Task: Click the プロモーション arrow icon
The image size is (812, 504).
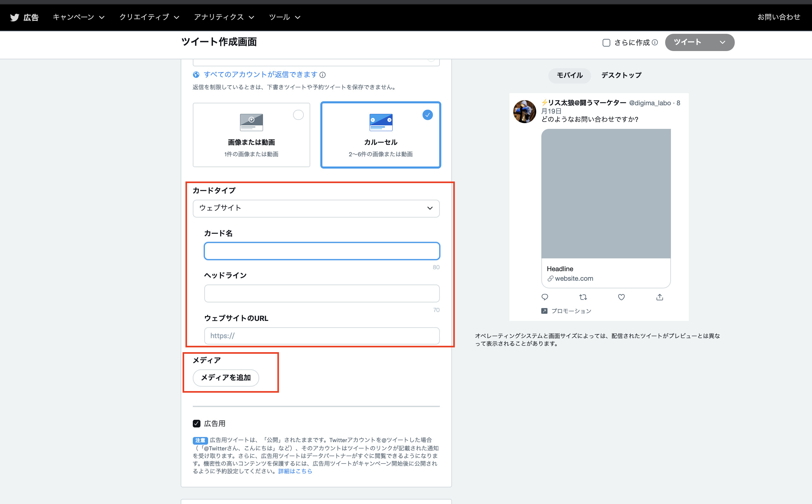Action: point(544,311)
